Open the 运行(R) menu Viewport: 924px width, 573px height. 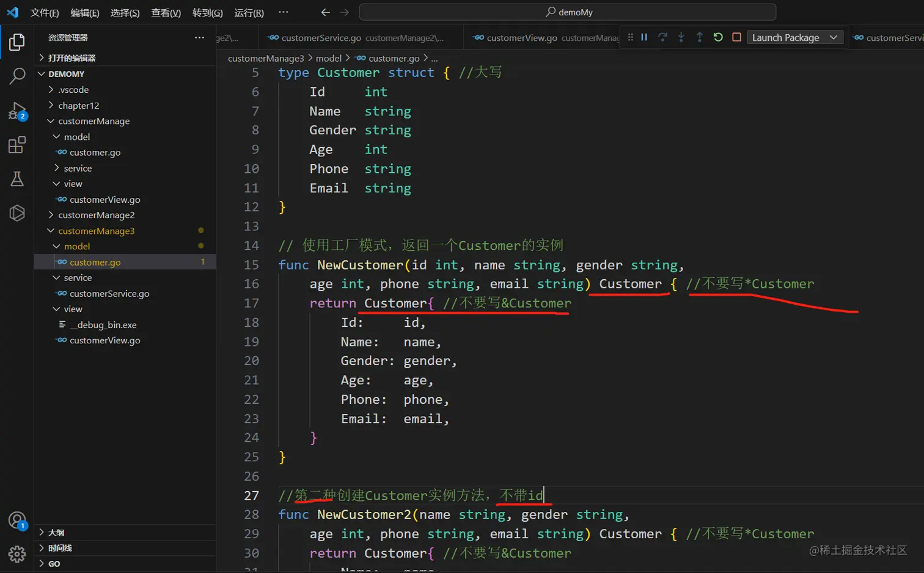pos(249,12)
